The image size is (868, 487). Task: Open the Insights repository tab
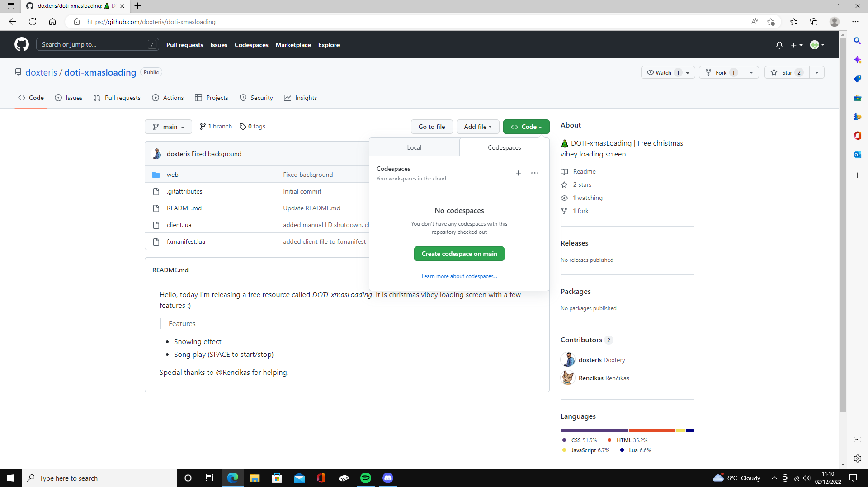[x=301, y=98]
